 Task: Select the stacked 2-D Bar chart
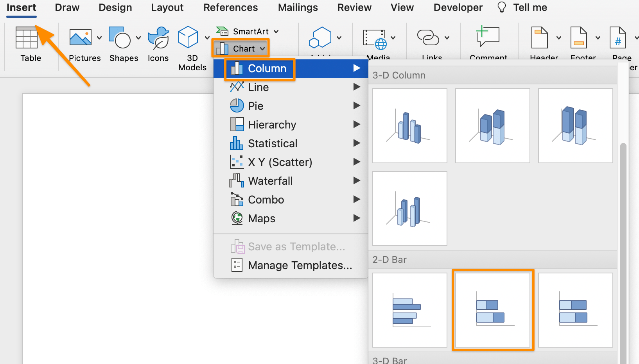tap(492, 310)
